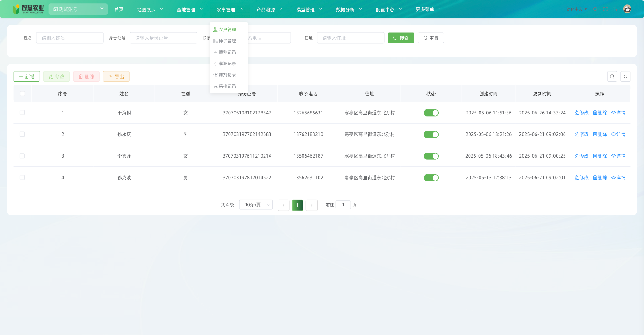The width and height of the screenshot is (644, 335).
Task: Toggle the status switch for 于海俐
Action: point(431,113)
